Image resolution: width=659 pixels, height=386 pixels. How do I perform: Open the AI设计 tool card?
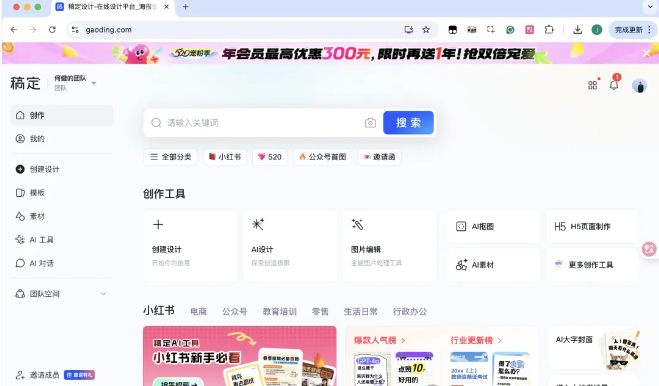point(290,246)
